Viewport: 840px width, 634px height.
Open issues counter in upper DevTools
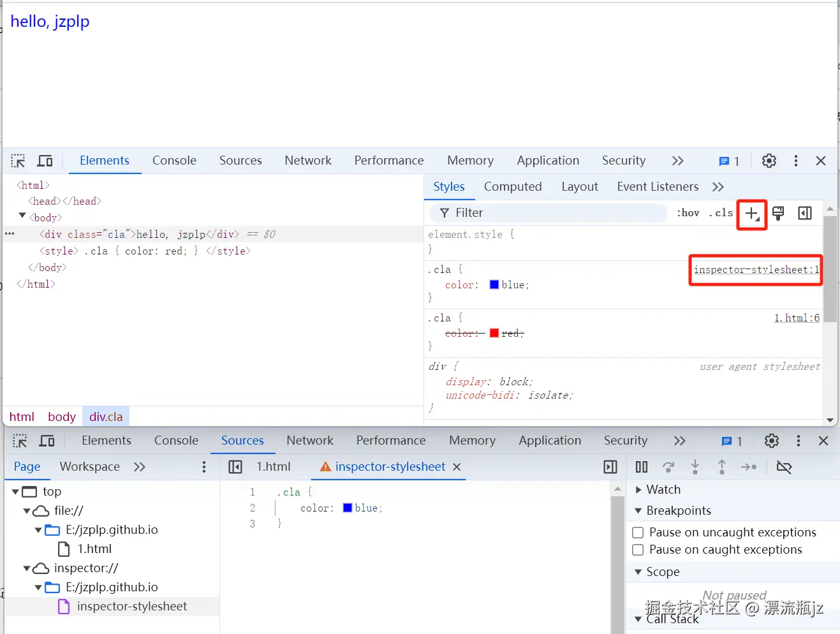729,161
